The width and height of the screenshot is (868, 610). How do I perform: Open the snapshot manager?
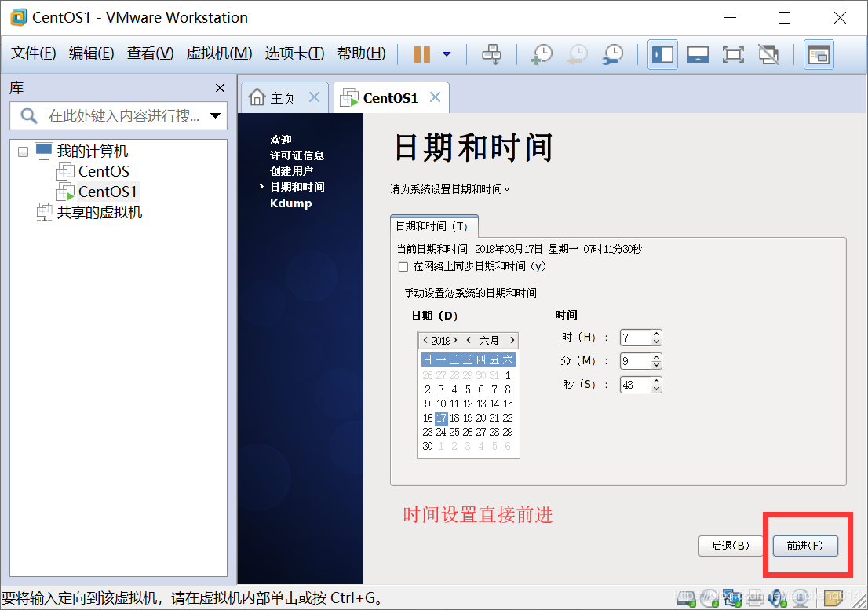[x=613, y=54]
